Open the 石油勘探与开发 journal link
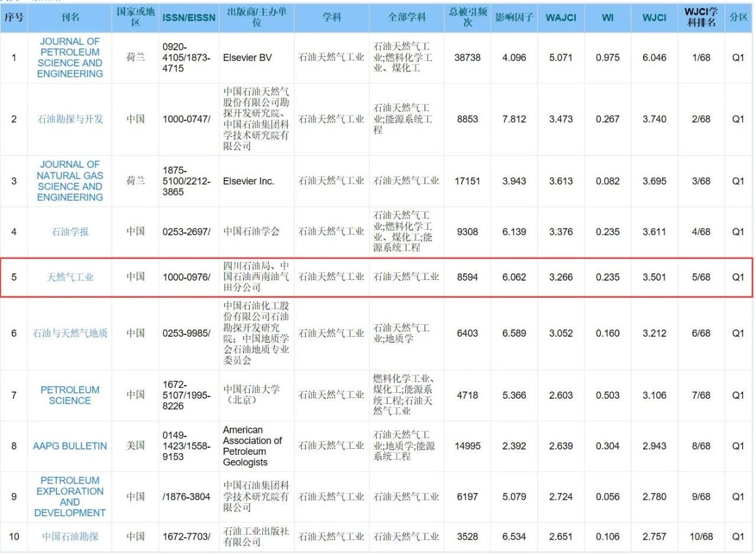Screen dimensions: 756x554 click(70, 119)
